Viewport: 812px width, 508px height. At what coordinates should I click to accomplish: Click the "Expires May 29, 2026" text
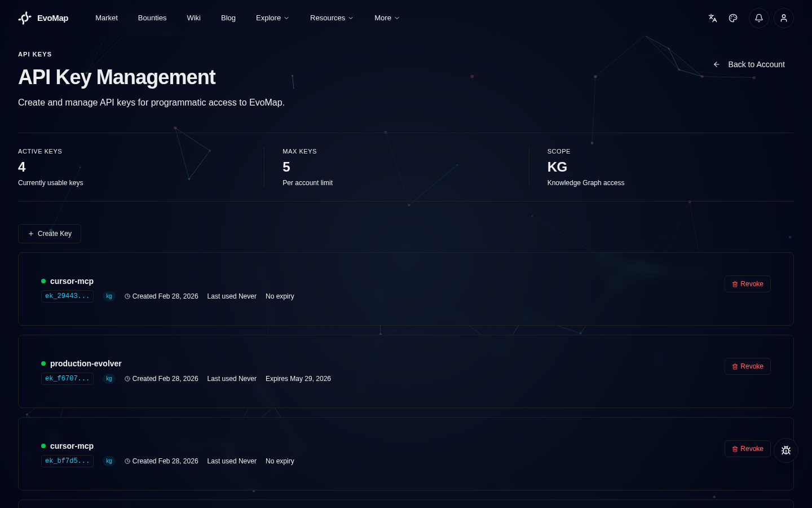tap(298, 379)
